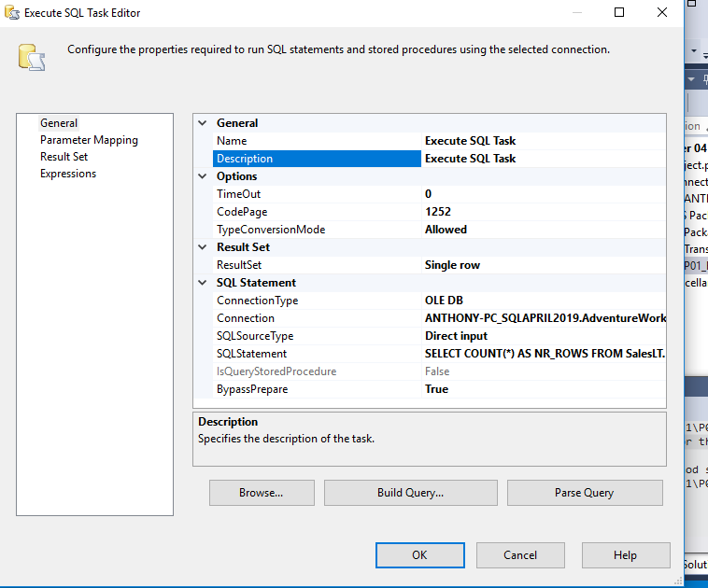Select the General page in left list
708x588 pixels.
pyautogui.click(x=59, y=123)
